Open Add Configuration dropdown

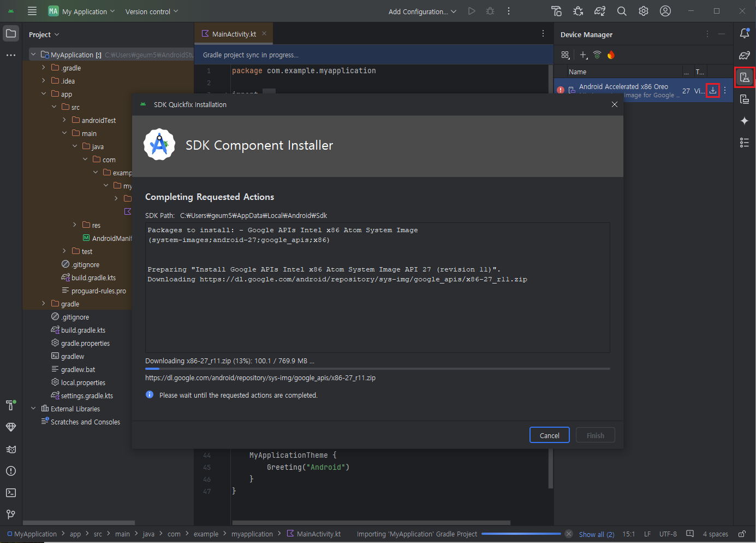point(422,11)
